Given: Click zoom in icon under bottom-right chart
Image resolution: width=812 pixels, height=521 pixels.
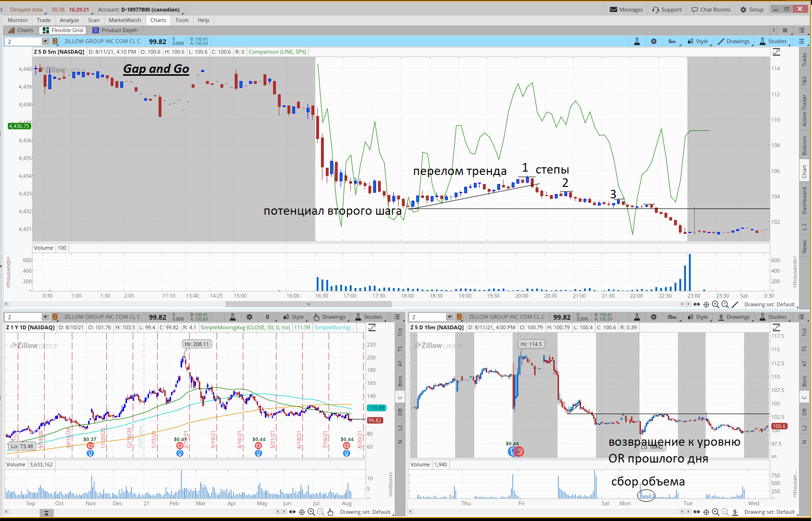Looking at the screenshot, I should [x=715, y=512].
